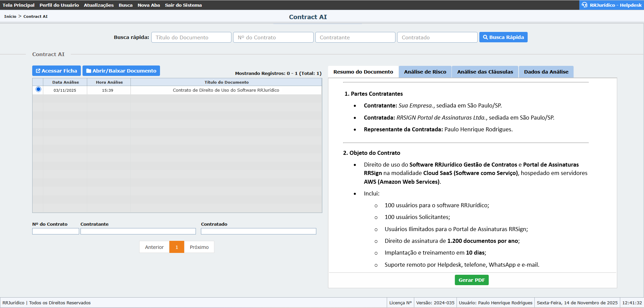Viewport: 644px width, 308px height.
Task: Sort by the Data Análise column header
Action: point(65,82)
